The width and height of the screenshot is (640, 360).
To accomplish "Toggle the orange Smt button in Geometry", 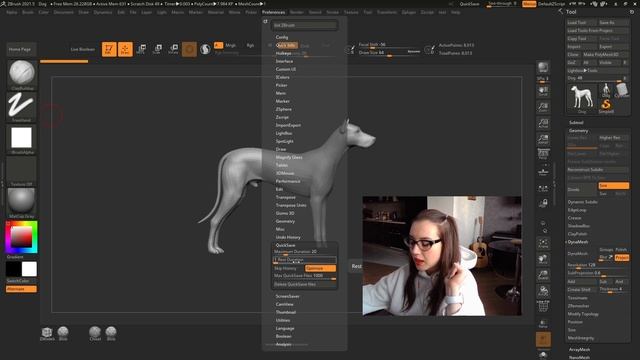I will click(613, 186).
